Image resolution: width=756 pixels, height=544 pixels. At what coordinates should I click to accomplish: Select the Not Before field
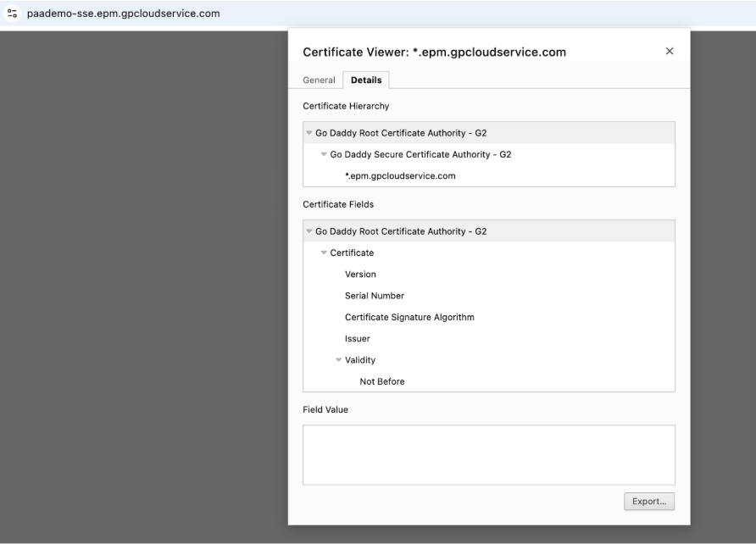pos(382,381)
